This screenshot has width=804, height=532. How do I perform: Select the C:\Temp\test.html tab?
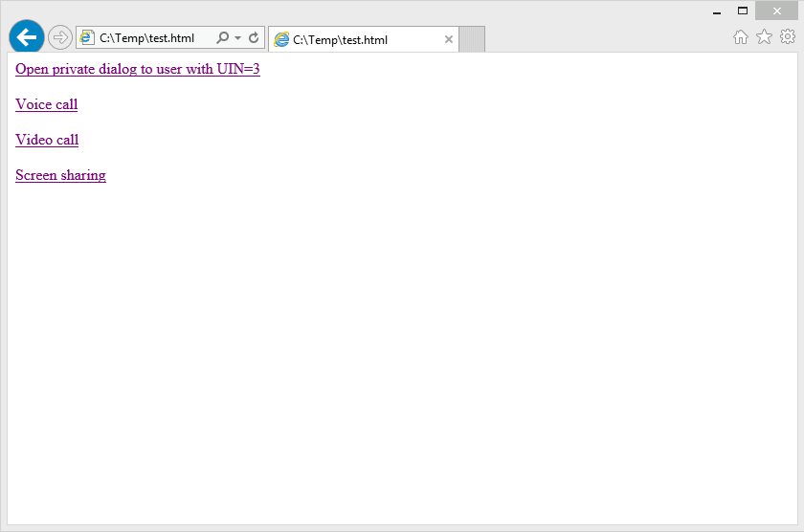coord(354,40)
